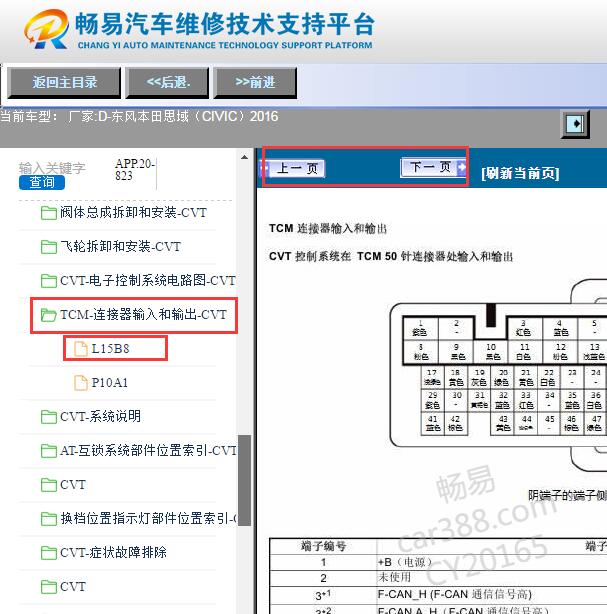Click the 端子编号 column header

(x=323, y=546)
